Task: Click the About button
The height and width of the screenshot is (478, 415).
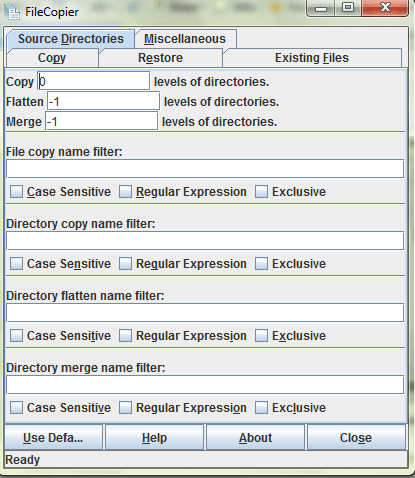Action: [x=255, y=437]
